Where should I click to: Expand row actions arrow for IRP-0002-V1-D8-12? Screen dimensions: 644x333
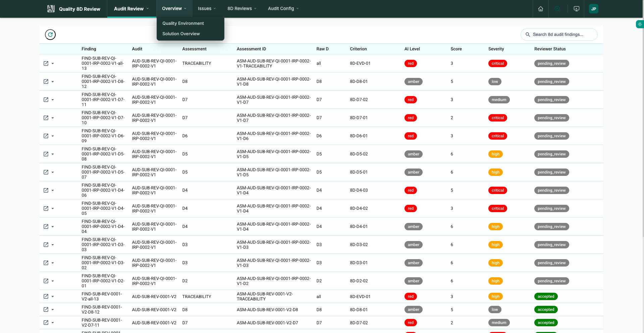tap(53, 82)
